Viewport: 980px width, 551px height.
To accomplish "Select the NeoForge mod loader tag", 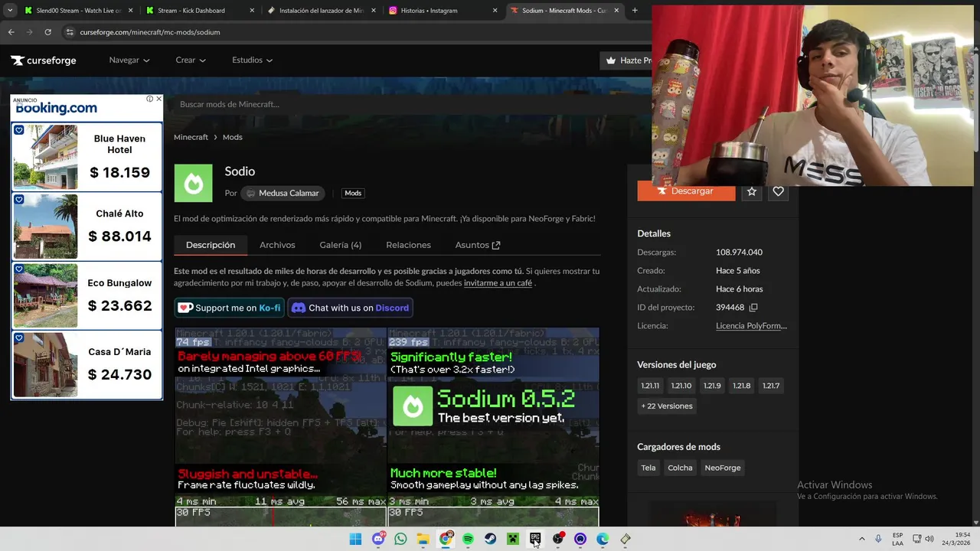I will tap(723, 468).
